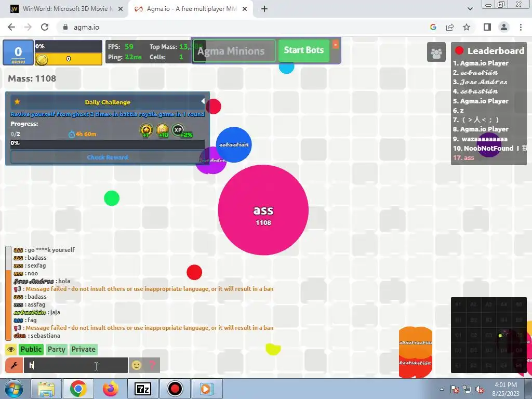
Task: Click the pink 'ass' player cell
Action: 263,210
